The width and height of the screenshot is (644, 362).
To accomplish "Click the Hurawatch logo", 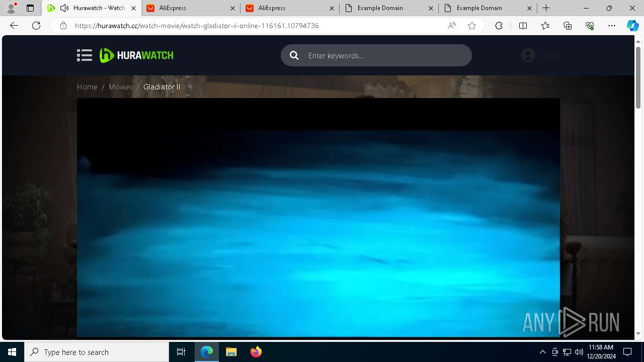I will click(136, 55).
